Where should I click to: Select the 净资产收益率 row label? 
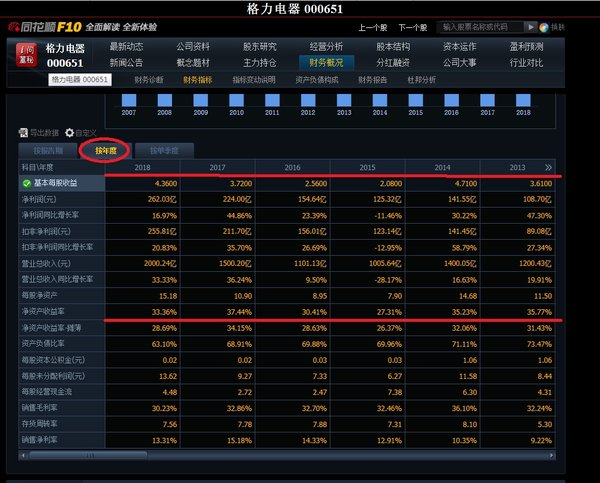43,312
